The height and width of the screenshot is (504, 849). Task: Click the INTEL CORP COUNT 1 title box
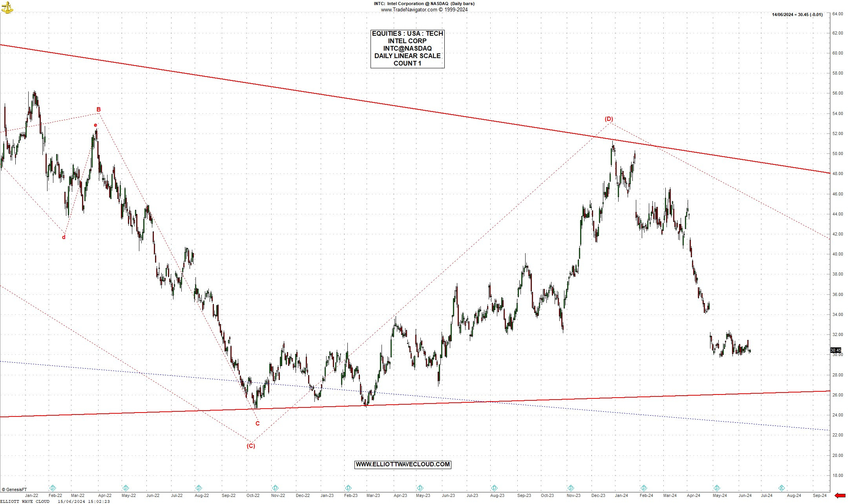[407, 49]
